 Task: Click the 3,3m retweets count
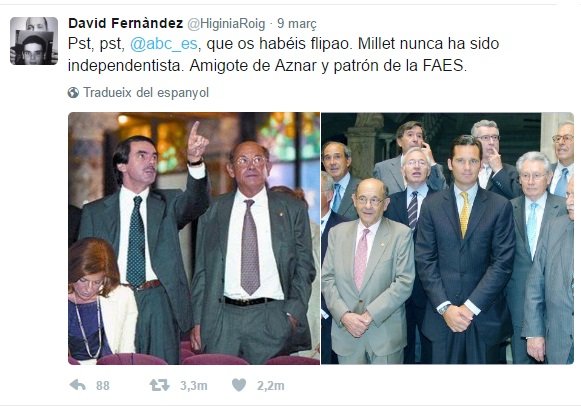(x=194, y=386)
